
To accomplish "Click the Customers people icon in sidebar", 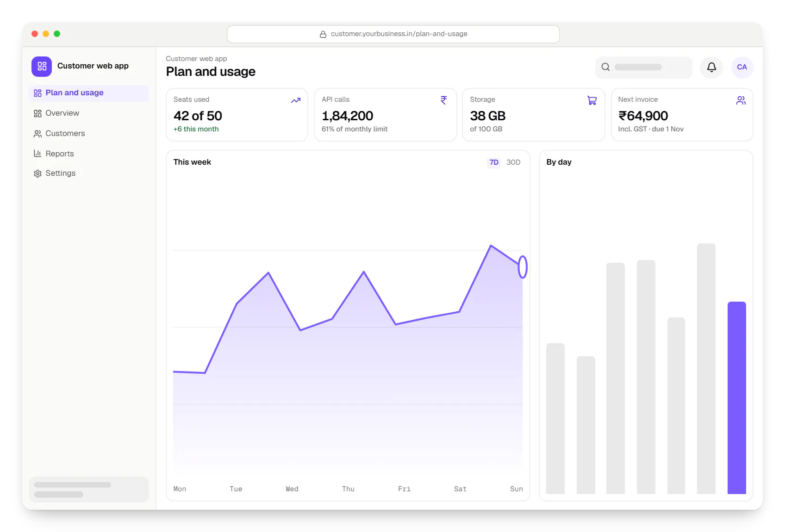I will pos(37,134).
